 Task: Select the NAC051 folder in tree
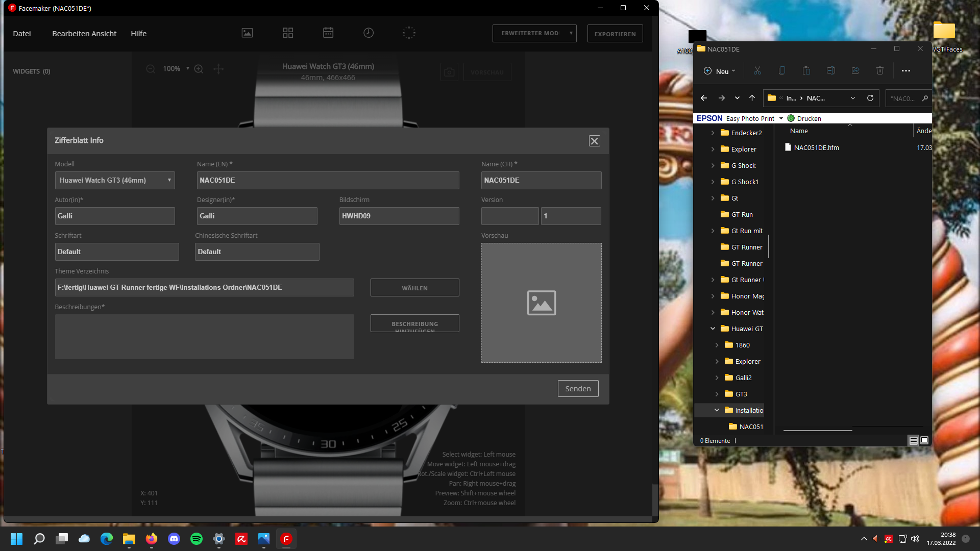click(746, 427)
